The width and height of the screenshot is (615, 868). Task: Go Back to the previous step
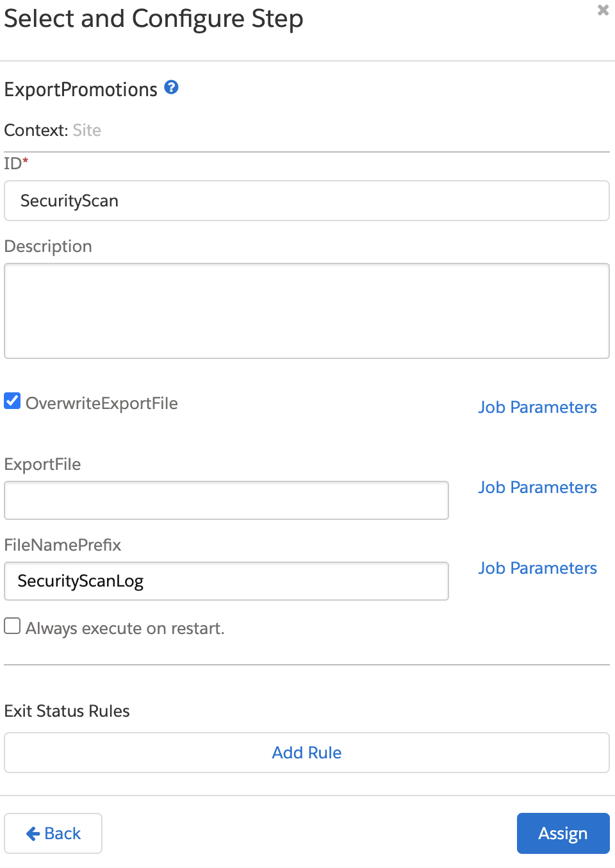pyautogui.click(x=53, y=833)
